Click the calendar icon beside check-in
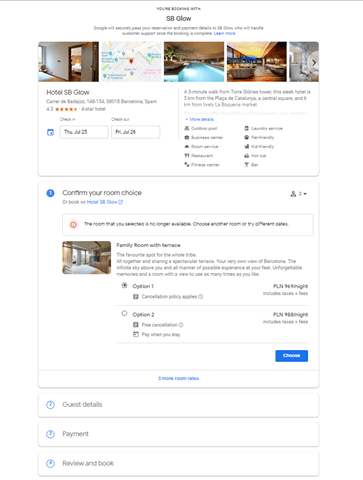 [x=50, y=132]
